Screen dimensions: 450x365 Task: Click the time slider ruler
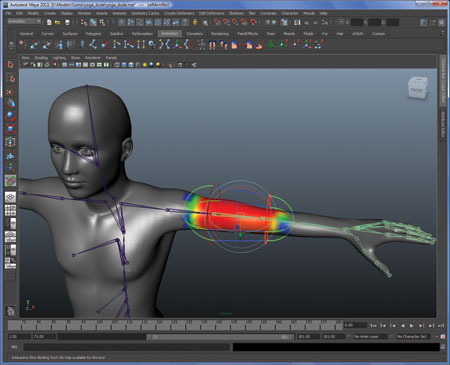[175, 325]
